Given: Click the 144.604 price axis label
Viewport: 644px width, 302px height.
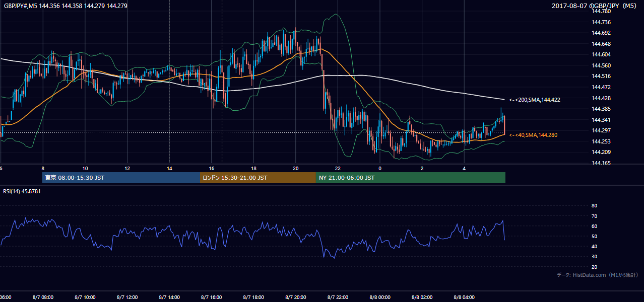Looking at the screenshot, I should (x=601, y=54).
